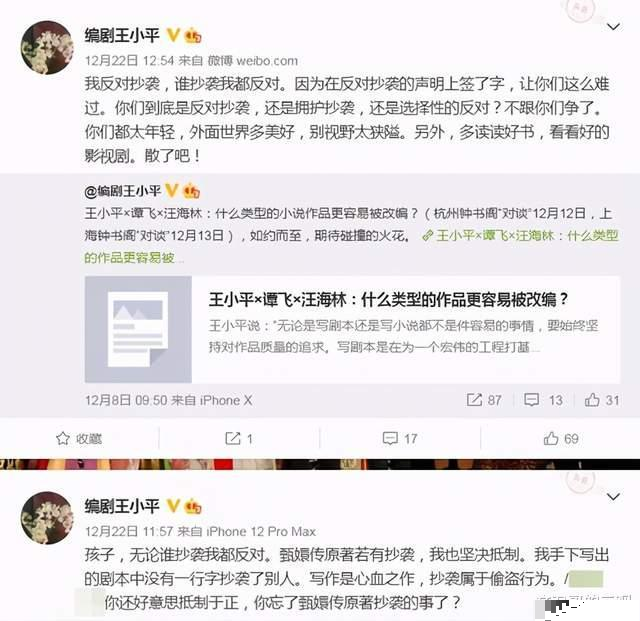Like the first post with 69 likes

pos(561,438)
